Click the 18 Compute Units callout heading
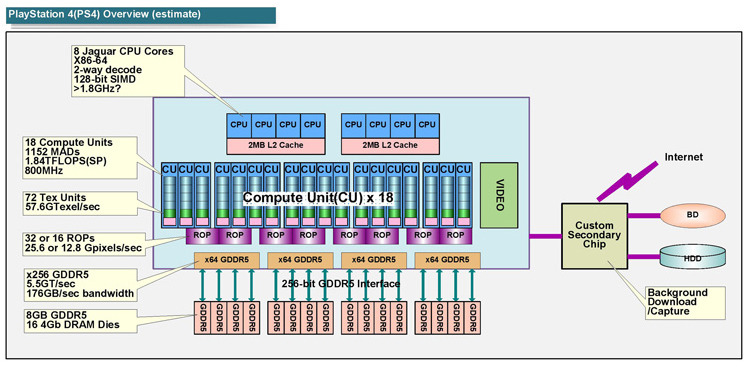Viewport: 751px width, 368px height. point(68,142)
